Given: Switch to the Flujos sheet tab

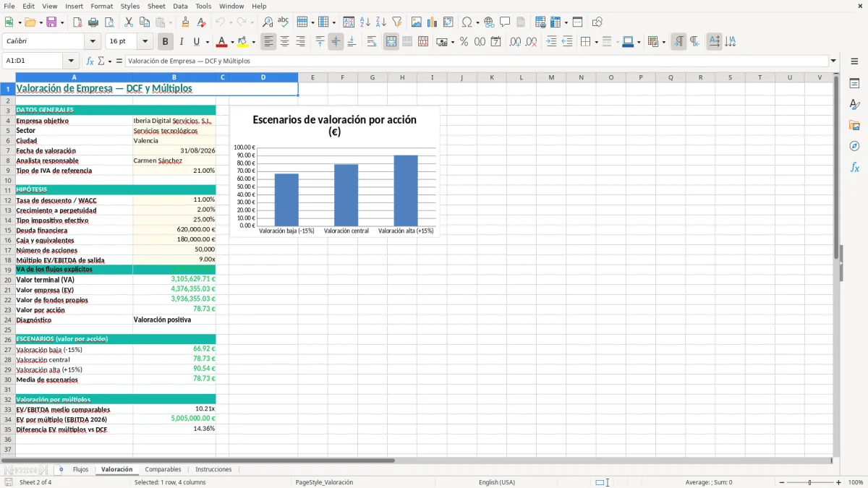Looking at the screenshot, I should tap(80, 469).
